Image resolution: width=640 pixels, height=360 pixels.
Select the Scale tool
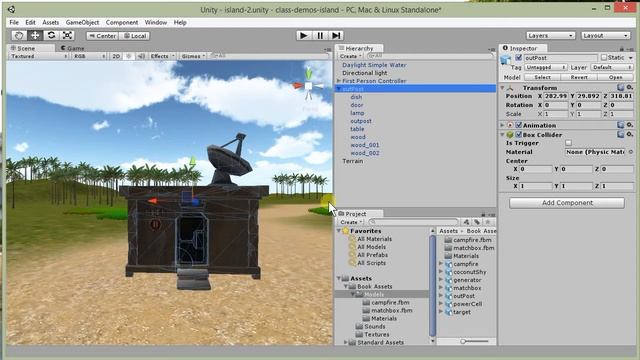click(x=67, y=36)
